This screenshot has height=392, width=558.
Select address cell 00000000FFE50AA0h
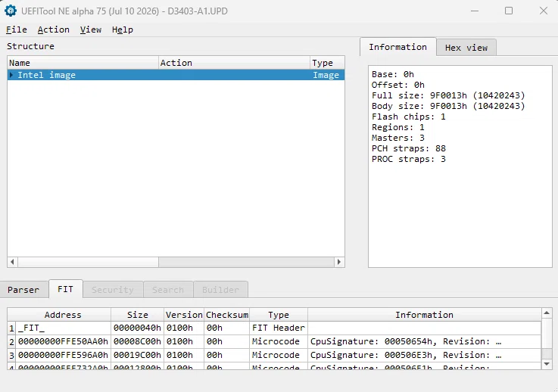click(x=63, y=341)
